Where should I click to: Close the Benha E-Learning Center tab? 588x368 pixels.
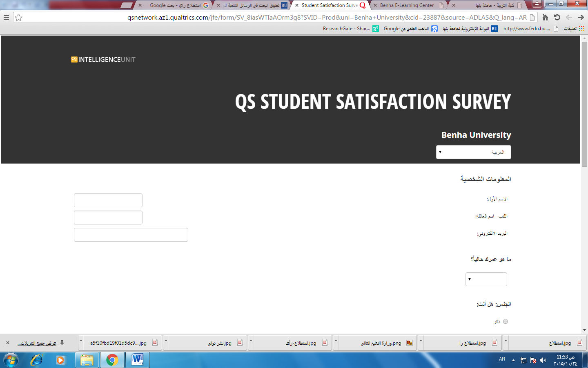[x=375, y=5]
